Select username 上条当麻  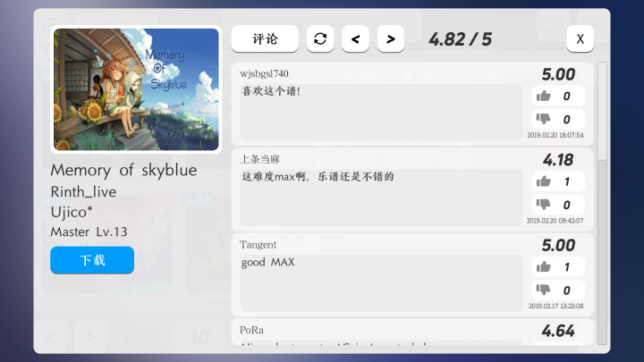point(259,159)
